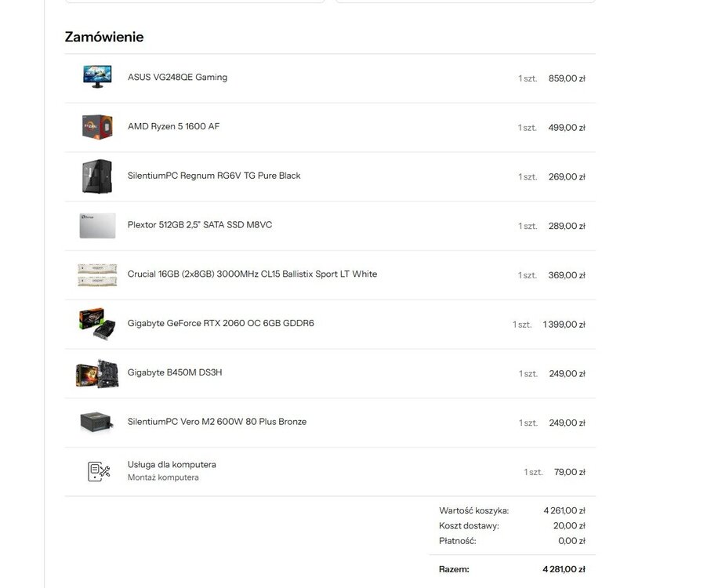Click the Plextor SSD product image
The height and width of the screenshot is (588, 718).
point(97,225)
